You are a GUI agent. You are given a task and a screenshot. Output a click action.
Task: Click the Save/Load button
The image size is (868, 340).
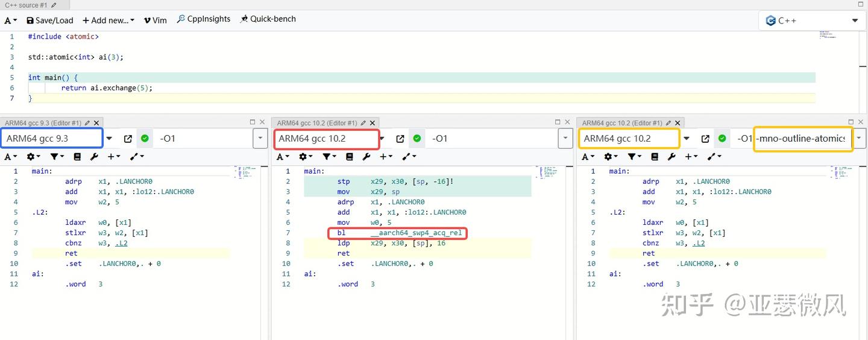pos(50,20)
